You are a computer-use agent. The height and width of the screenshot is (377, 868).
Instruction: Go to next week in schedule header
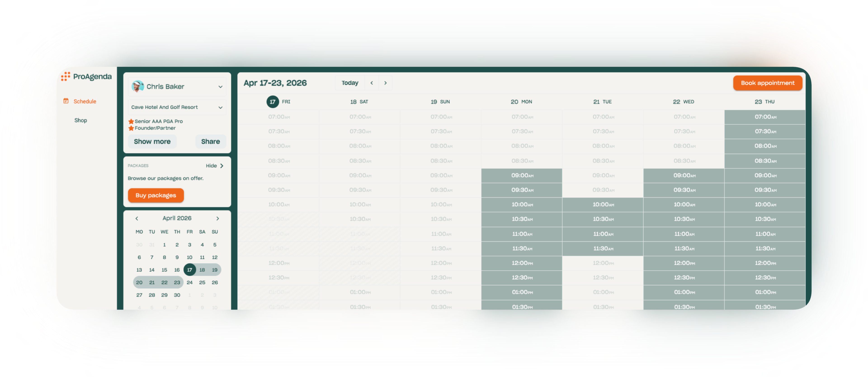click(385, 83)
